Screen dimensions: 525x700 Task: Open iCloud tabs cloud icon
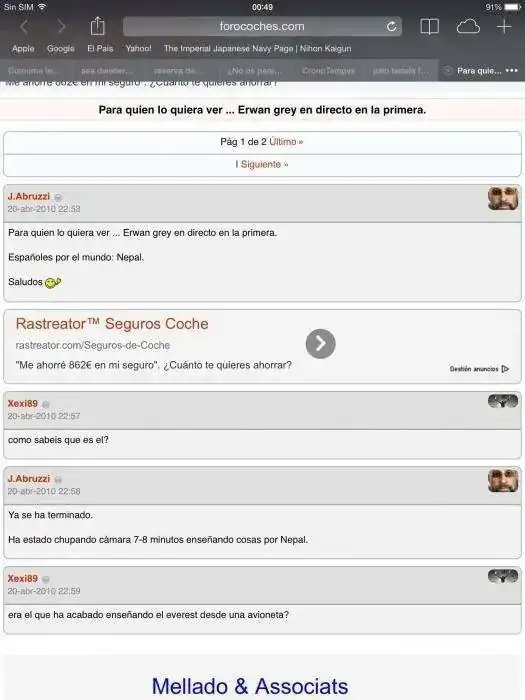(x=468, y=27)
